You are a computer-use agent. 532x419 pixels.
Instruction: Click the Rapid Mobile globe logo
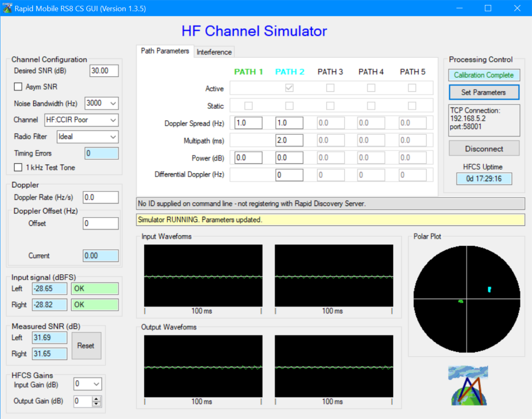(468, 386)
